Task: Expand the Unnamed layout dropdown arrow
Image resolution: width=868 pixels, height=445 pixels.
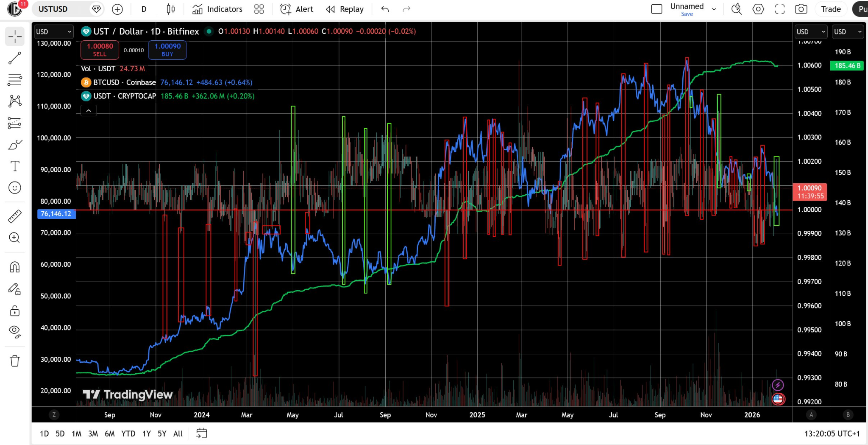Action: (714, 9)
